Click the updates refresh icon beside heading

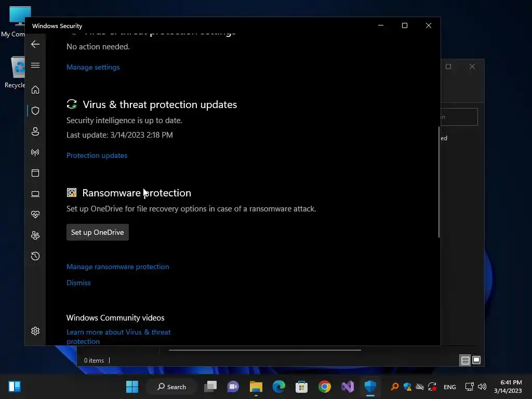pyautogui.click(x=72, y=104)
